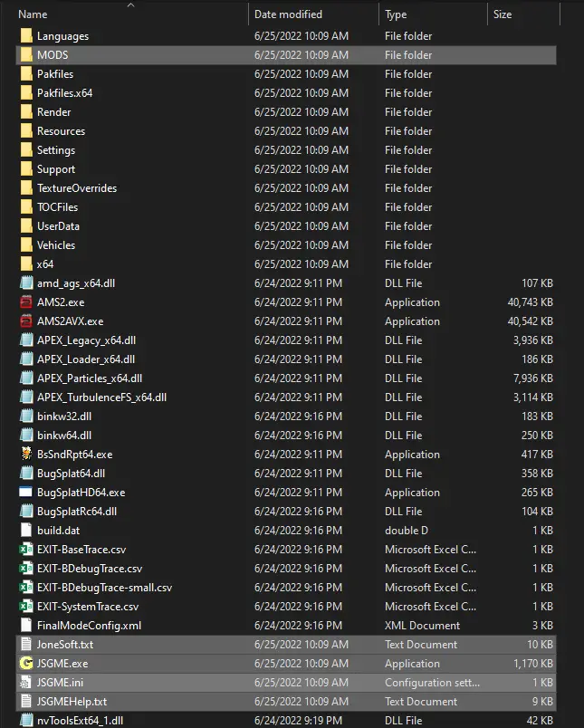
Task: Select the JoneSoft.txt document icon
Action: pyautogui.click(x=26, y=645)
